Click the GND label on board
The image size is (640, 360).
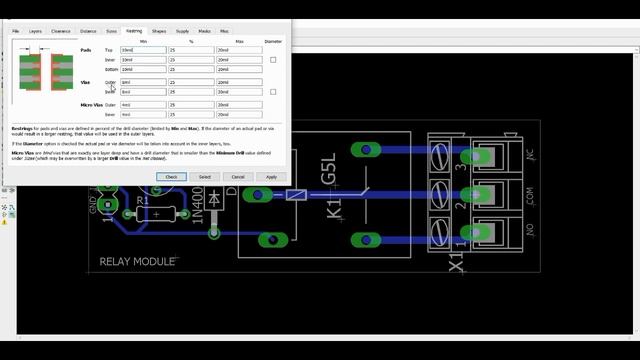(x=93, y=205)
